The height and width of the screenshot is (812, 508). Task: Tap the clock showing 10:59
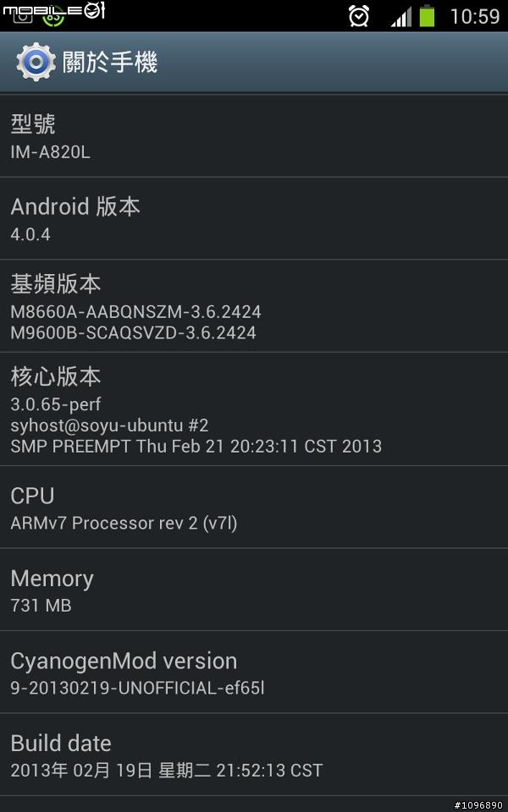[x=475, y=17]
